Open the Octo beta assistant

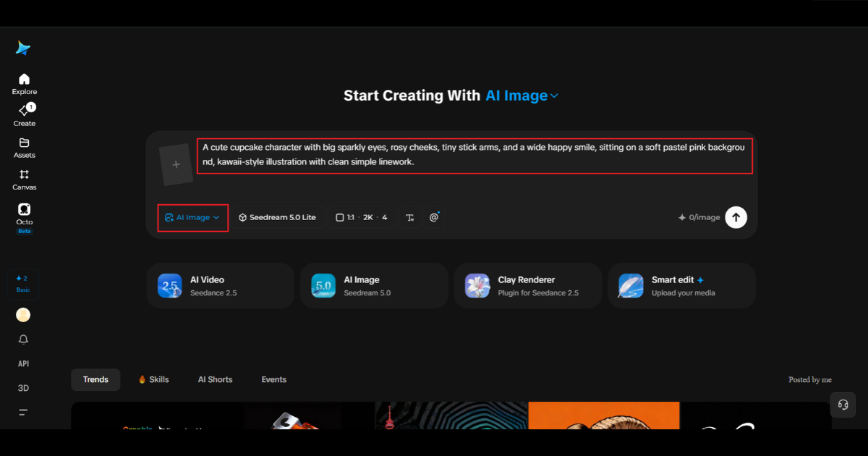(x=24, y=218)
